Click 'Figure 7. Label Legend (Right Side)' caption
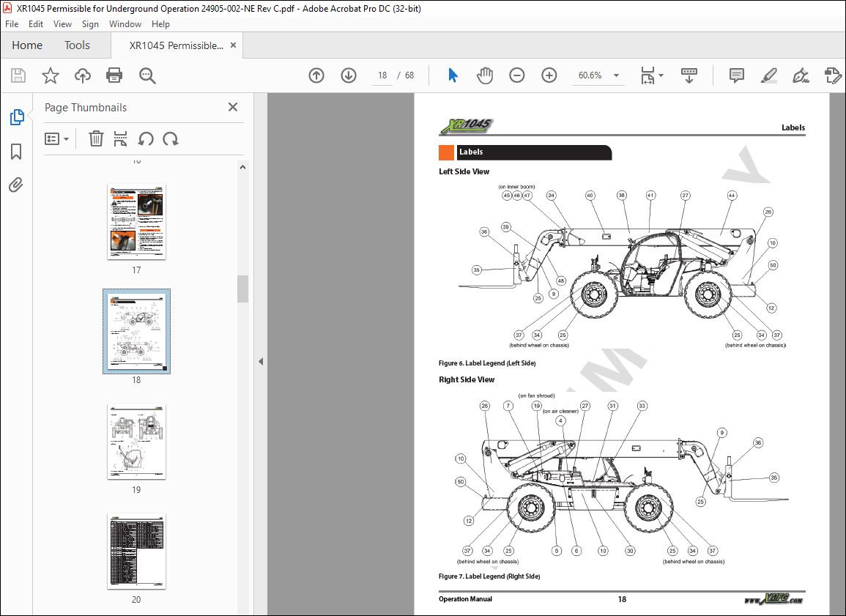 click(489, 576)
